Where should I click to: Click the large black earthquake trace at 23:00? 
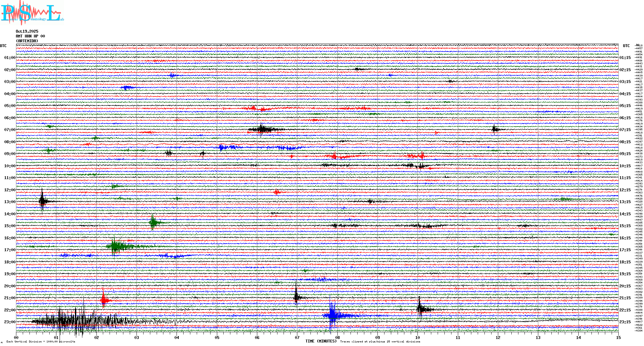(x=74, y=321)
